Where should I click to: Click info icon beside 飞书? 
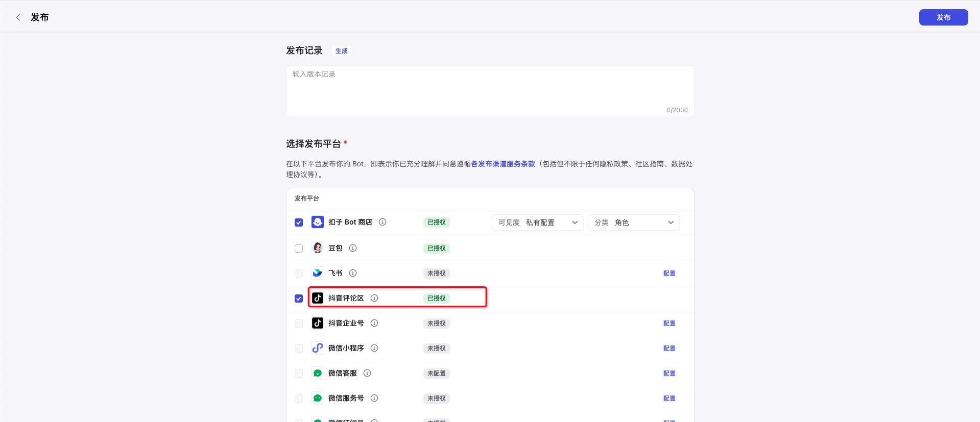coord(353,273)
